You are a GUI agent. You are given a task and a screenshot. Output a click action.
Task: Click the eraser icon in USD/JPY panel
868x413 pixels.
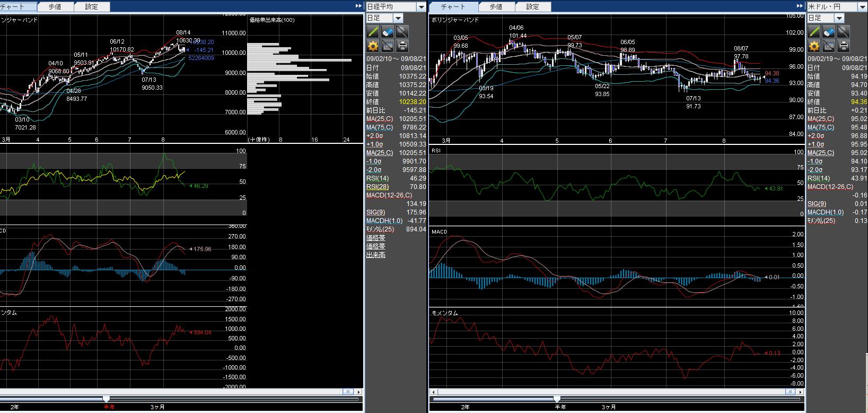829,31
